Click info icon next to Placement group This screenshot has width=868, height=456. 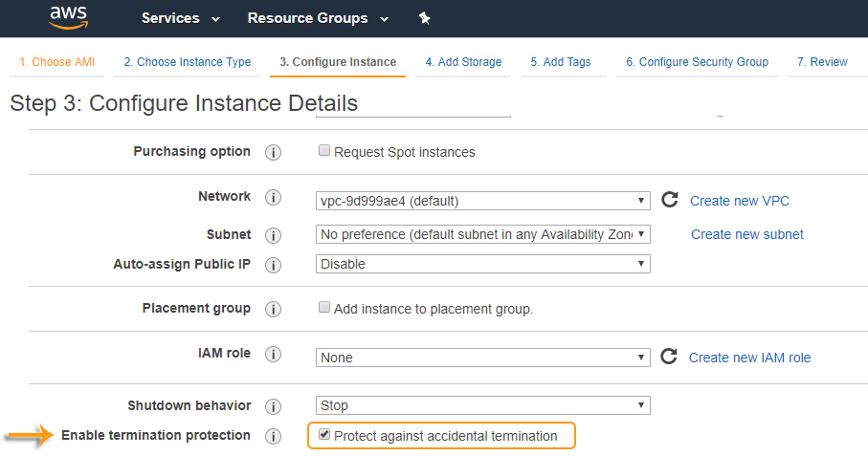273,310
